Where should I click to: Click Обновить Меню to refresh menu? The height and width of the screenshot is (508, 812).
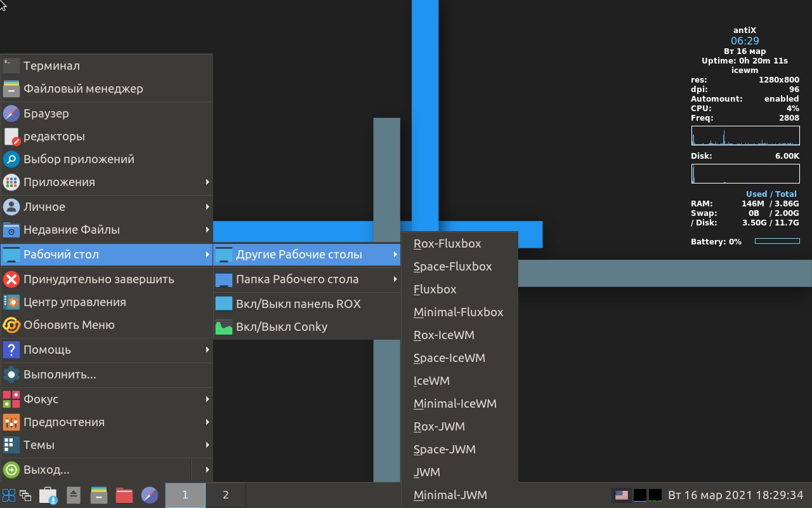click(107, 325)
